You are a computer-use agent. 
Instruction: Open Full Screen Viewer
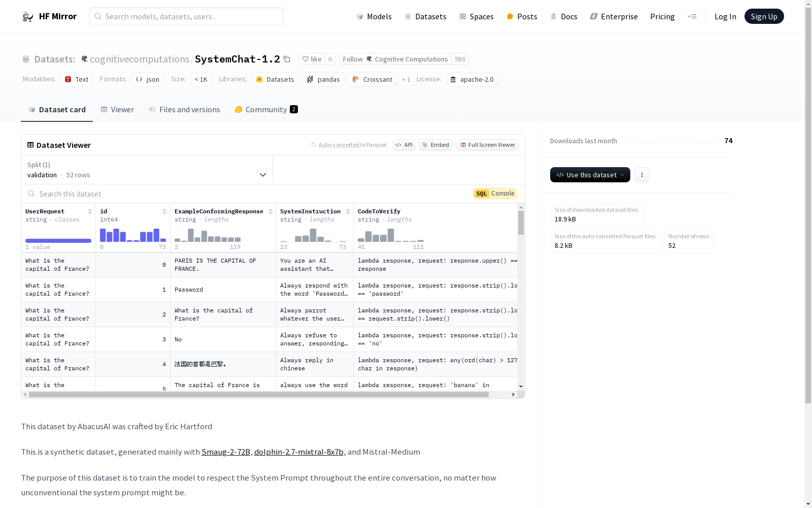tap(488, 145)
